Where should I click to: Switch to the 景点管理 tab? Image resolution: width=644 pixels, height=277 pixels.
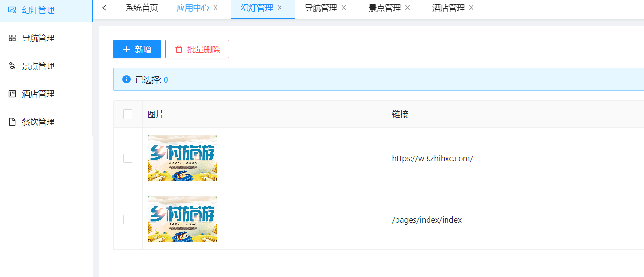point(384,8)
